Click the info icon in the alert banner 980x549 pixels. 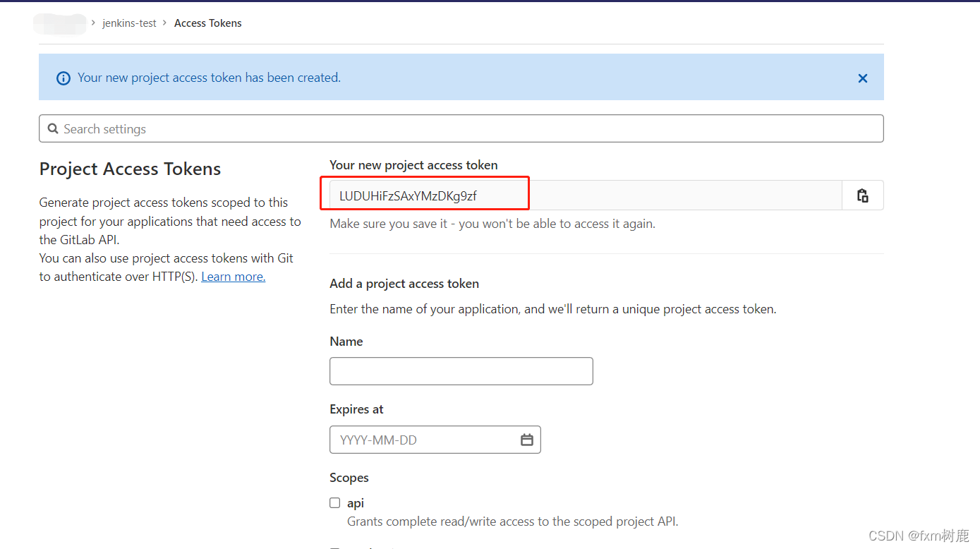(63, 78)
